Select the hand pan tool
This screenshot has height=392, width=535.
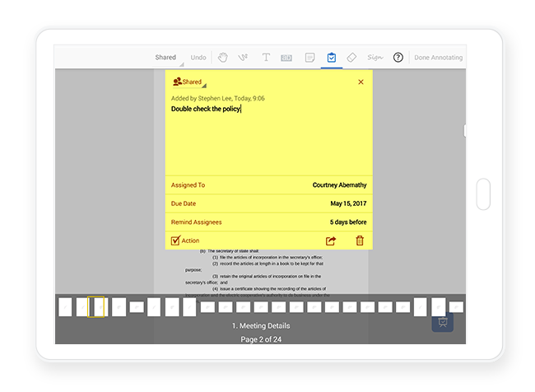222,58
